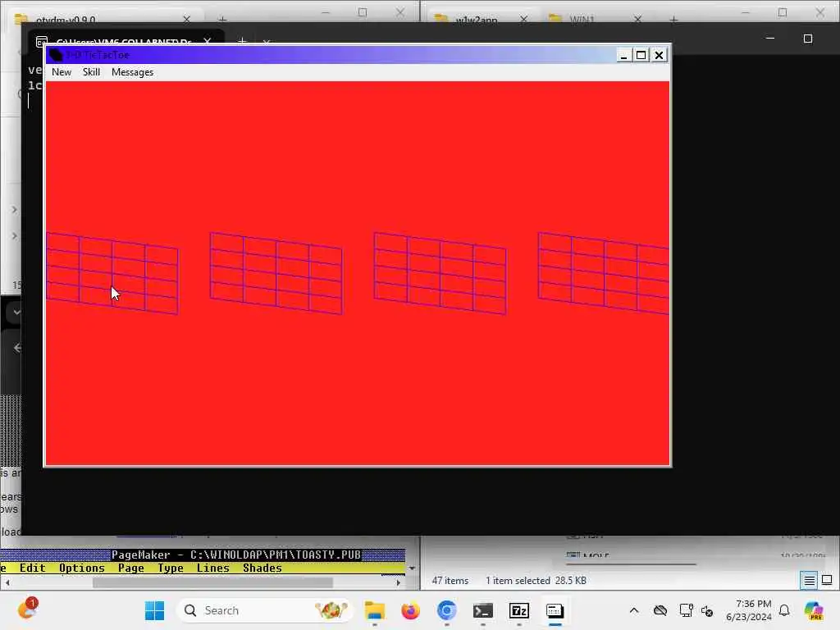Viewport: 840px width, 630px height.
Task: Open the PageMaker Options menu
Action: pyautogui.click(x=82, y=568)
